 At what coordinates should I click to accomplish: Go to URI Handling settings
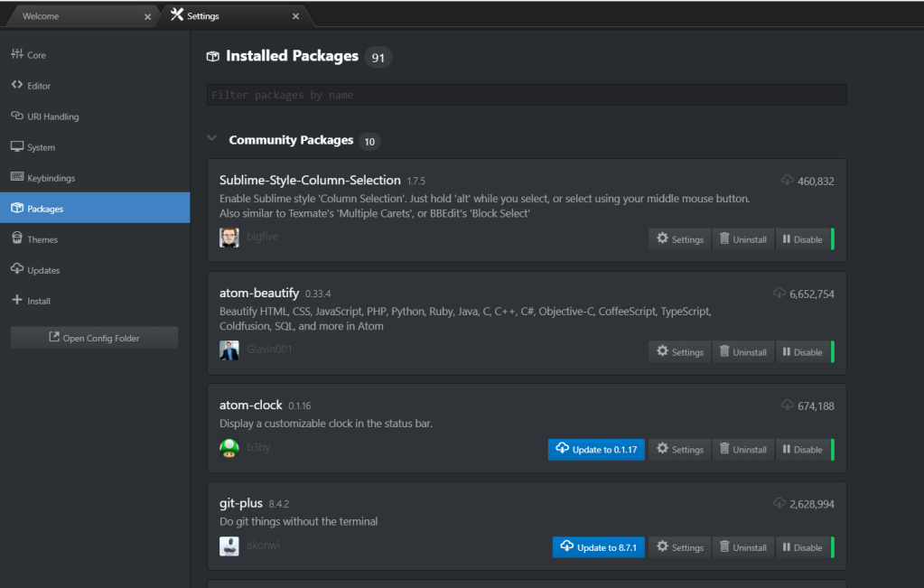pos(52,117)
